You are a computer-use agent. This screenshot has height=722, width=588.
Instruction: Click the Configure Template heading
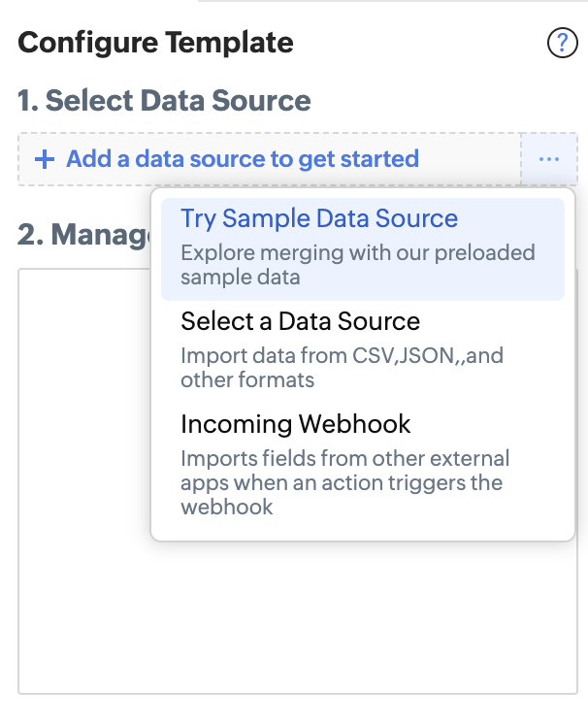(155, 43)
